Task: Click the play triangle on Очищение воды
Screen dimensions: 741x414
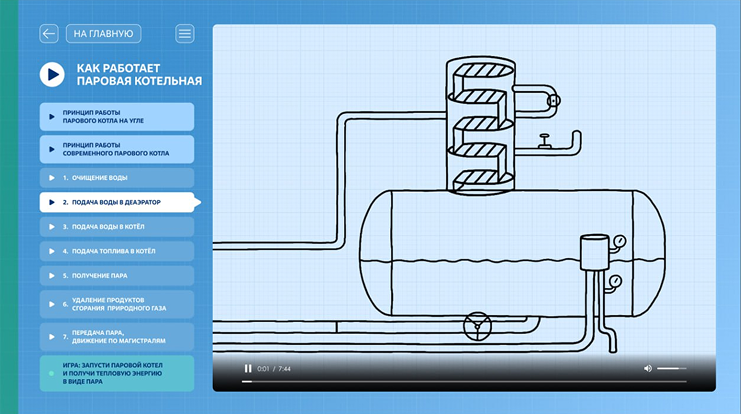Action: [x=52, y=178]
